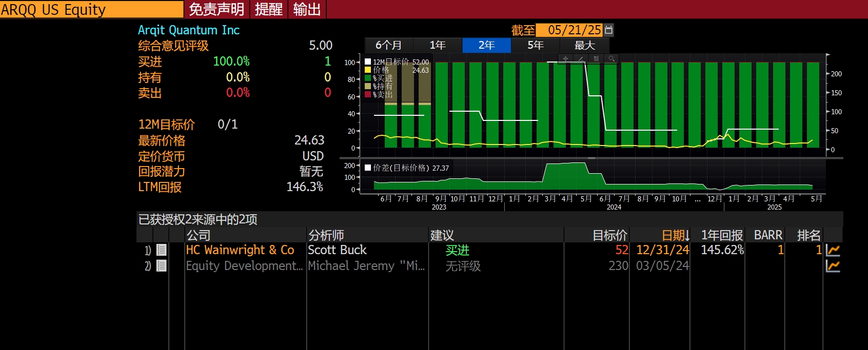This screenshot has height=350, width=868.
Task: Switch chart range to 6个月
Action: click(x=389, y=45)
